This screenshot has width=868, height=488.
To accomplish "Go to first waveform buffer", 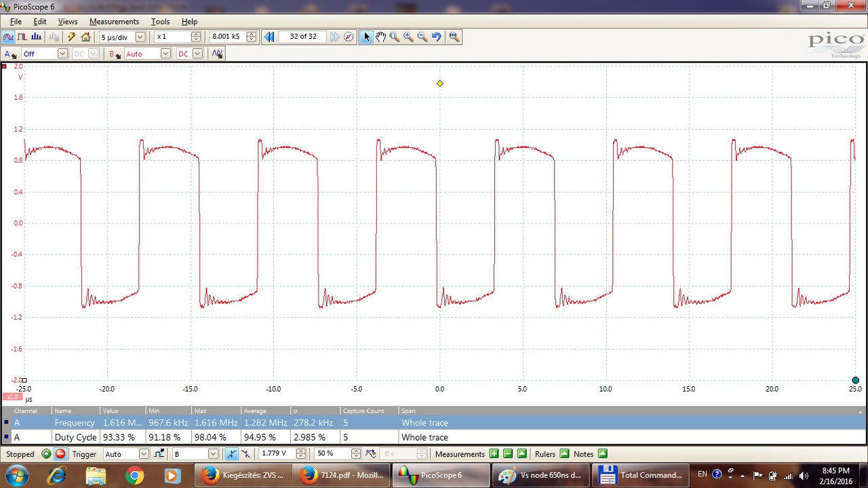I will pyautogui.click(x=269, y=37).
